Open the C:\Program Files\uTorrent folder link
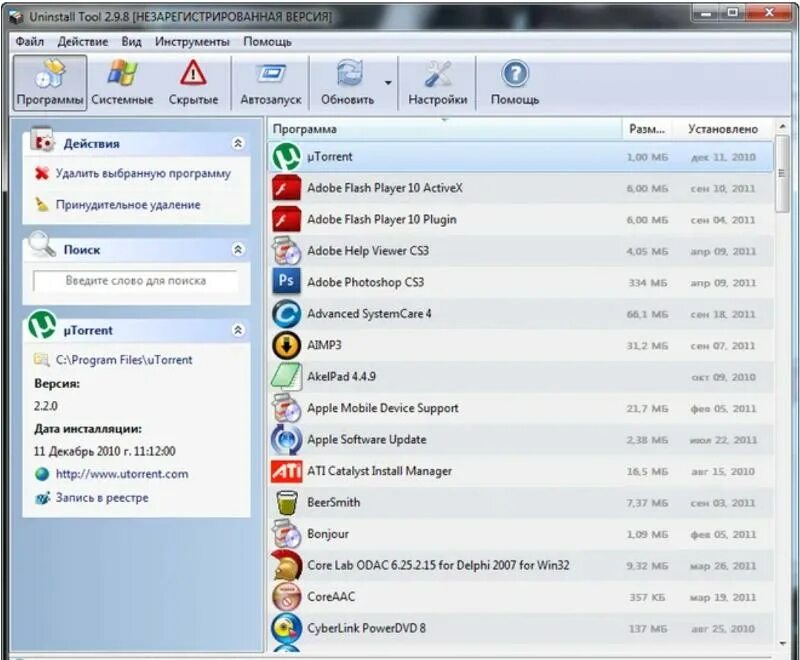The height and width of the screenshot is (660, 800). pyautogui.click(x=124, y=360)
